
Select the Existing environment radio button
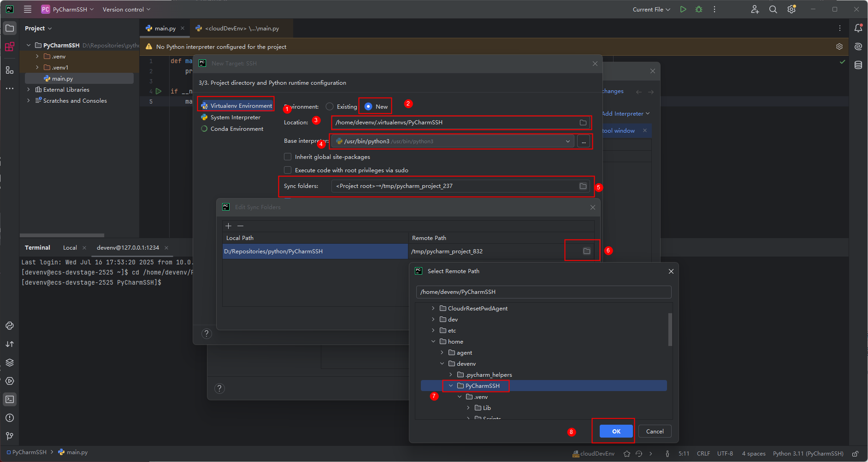[x=330, y=106]
